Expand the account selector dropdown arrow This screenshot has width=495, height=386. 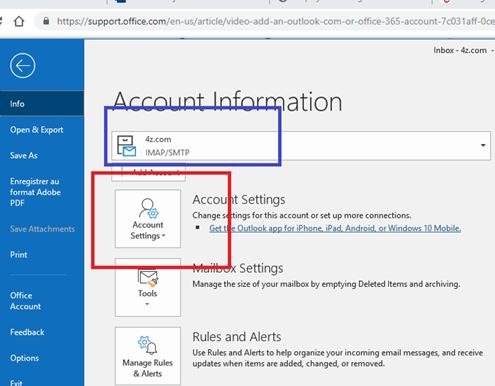483,145
